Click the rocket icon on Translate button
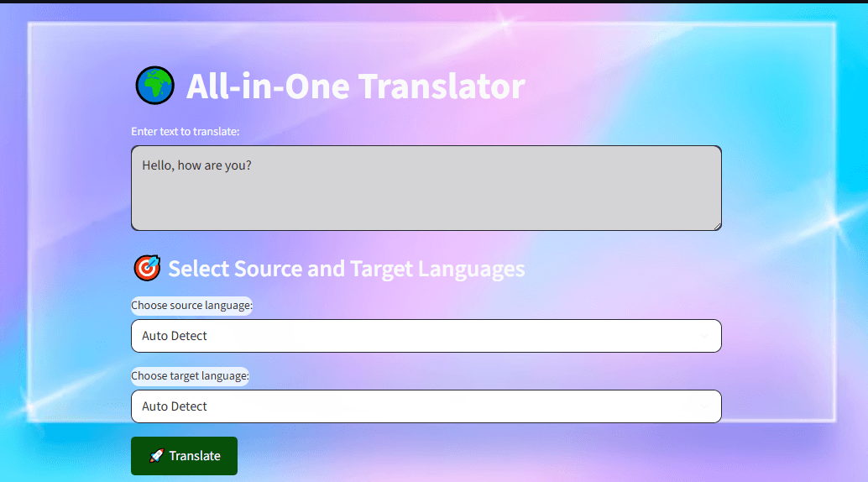 (156, 456)
